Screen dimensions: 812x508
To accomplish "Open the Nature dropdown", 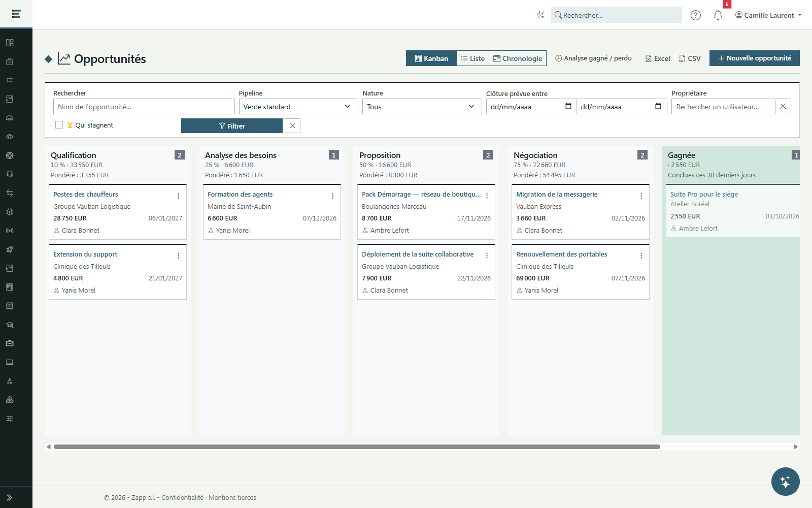I will [422, 107].
